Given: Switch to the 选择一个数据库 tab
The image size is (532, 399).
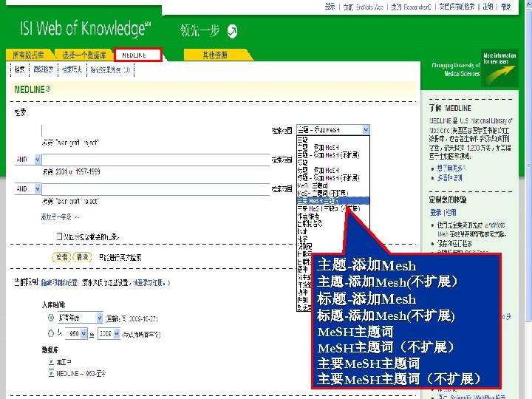Looking at the screenshot, I should [x=84, y=55].
